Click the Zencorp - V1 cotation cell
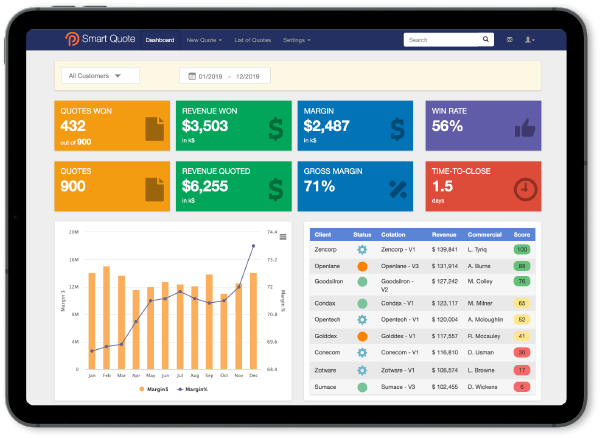The height and width of the screenshot is (438, 600). point(398,249)
